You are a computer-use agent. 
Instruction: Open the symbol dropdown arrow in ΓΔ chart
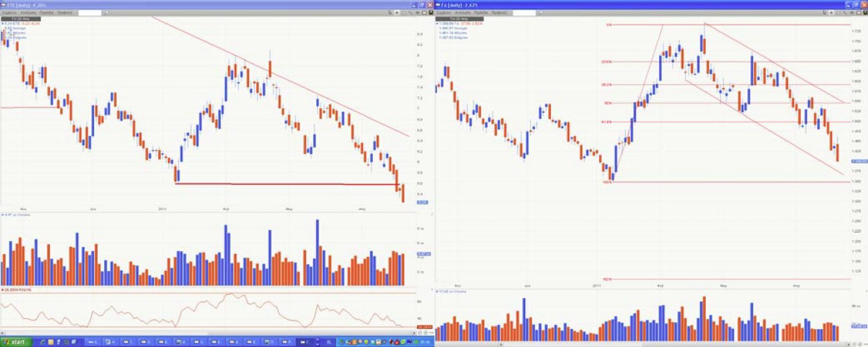pos(539,13)
